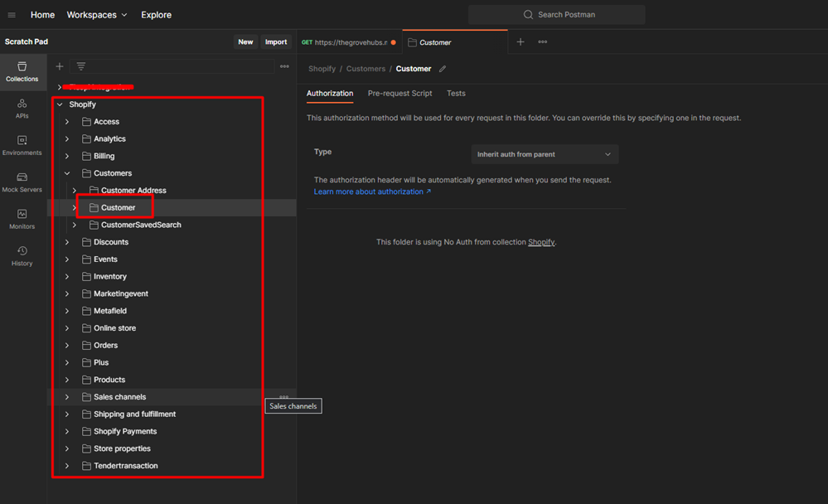Collapse the Customers folder chevron
Viewport: 828px width, 504px height.
(67, 173)
